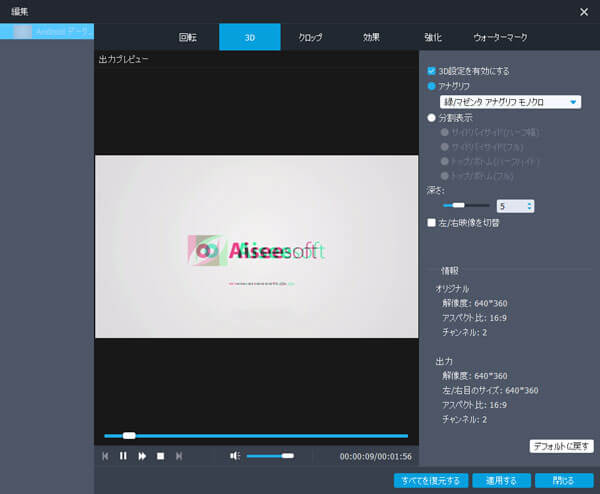Choose first side-by-side half-width option
The width and height of the screenshot is (600, 494).
(444, 132)
